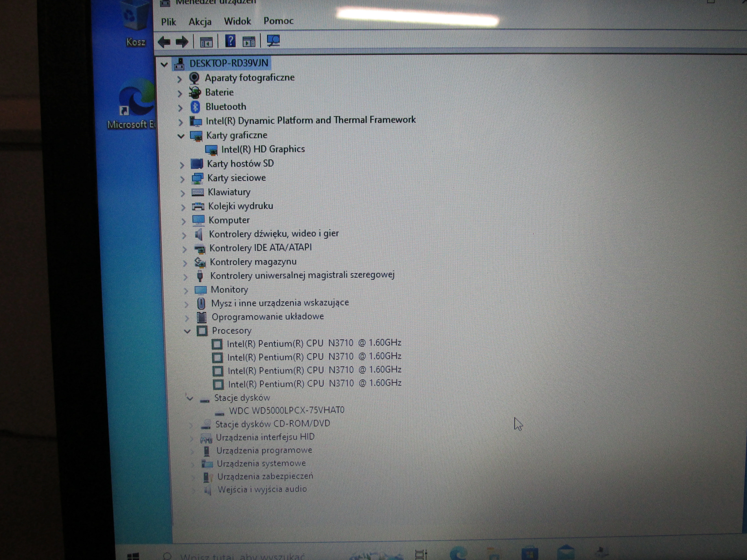Click the Procesory square icon
747x560 pixels.
point(202,331)
